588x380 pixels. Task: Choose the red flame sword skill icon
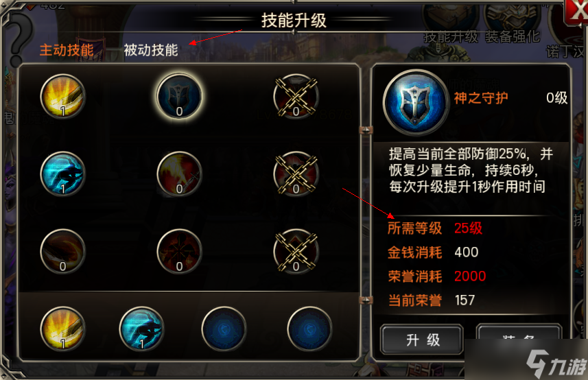tap(179, 174)
